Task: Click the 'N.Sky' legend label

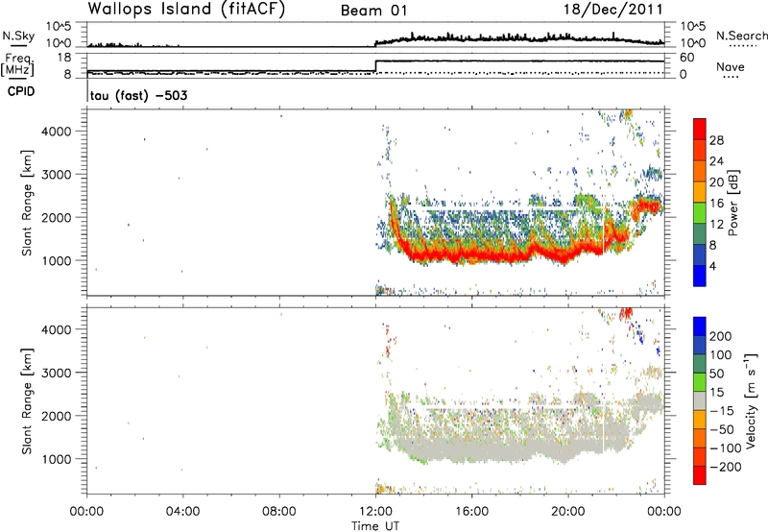Action: [x=18, y=36]
